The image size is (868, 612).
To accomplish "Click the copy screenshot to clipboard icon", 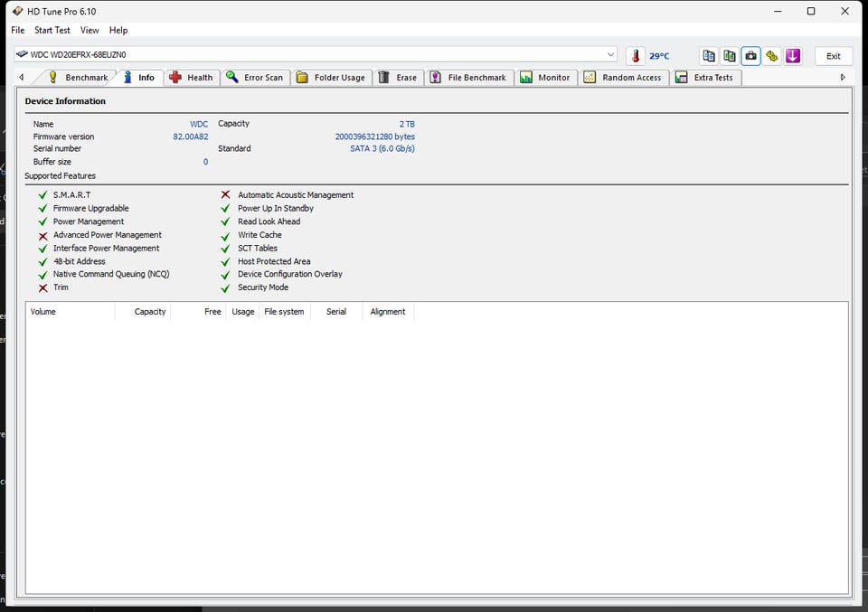I will (x=730, y=56).
